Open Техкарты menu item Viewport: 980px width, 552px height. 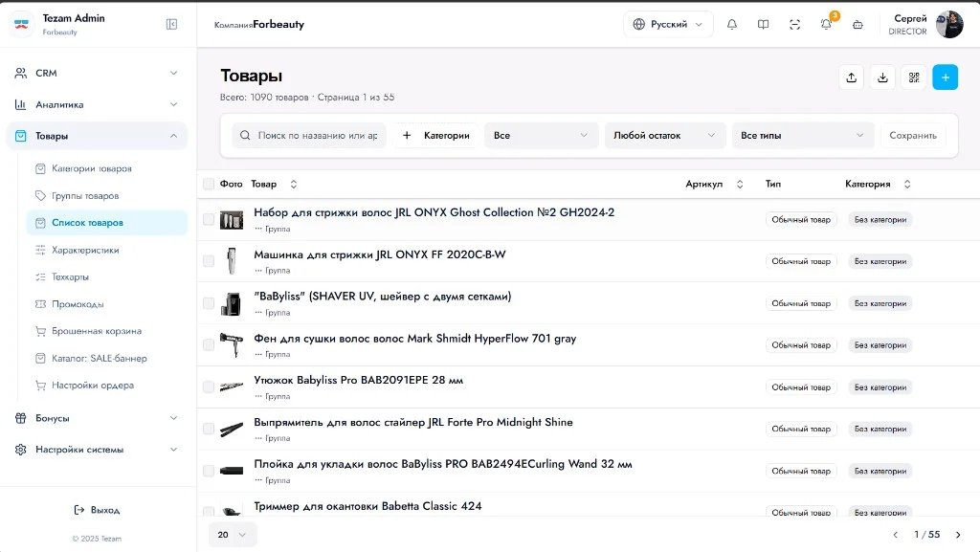pos(107,276)
